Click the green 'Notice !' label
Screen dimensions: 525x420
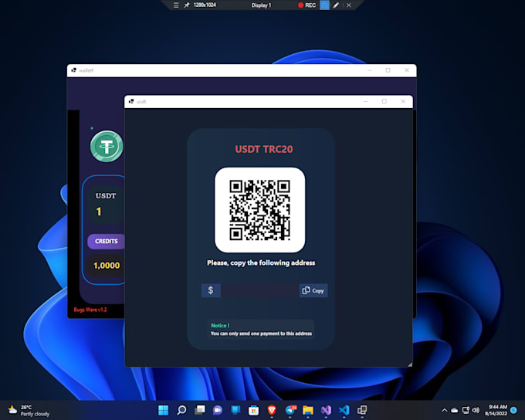(x=220, y=326)
